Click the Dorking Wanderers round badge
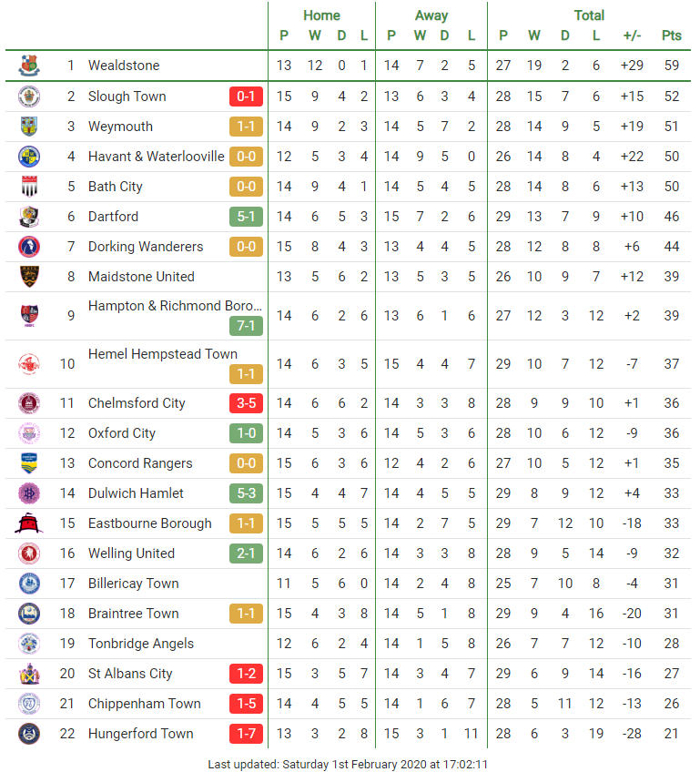The height and width of the screenshot is (782, 700). pyautogui.click(x=29, y=247)
